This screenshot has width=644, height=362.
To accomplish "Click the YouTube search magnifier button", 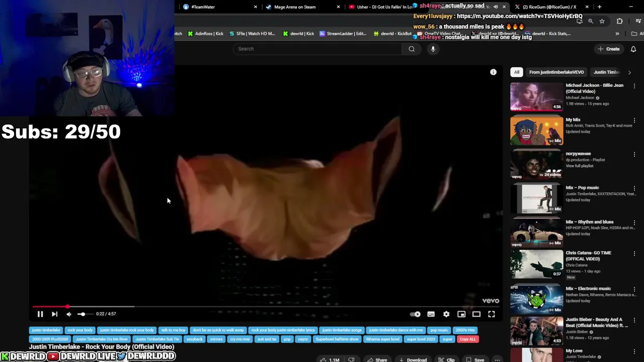I will (412, 49).
